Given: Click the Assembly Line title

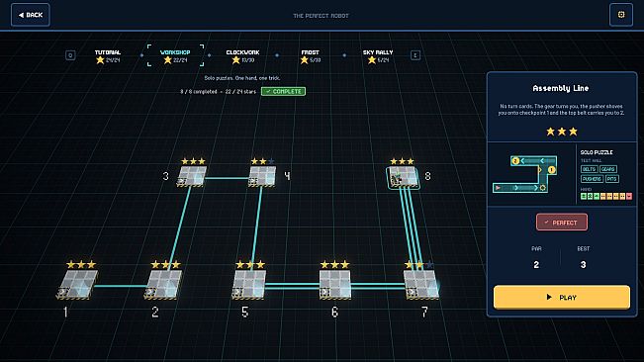Looking at the screenshot, I should click(561, 88).
